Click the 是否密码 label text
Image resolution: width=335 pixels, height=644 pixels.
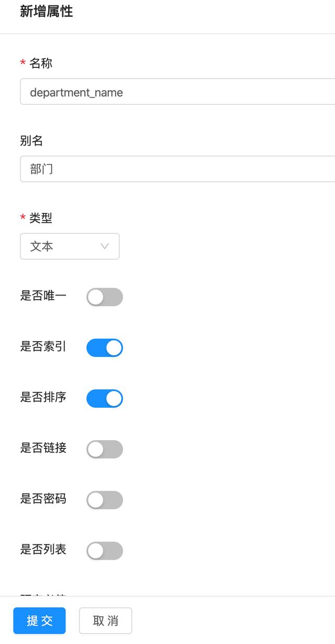43,499
